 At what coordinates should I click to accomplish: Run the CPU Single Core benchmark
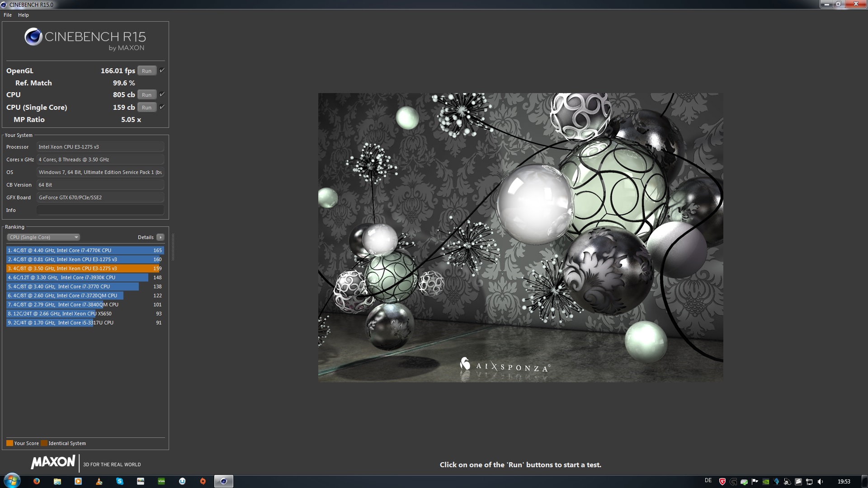coord(146,108)
